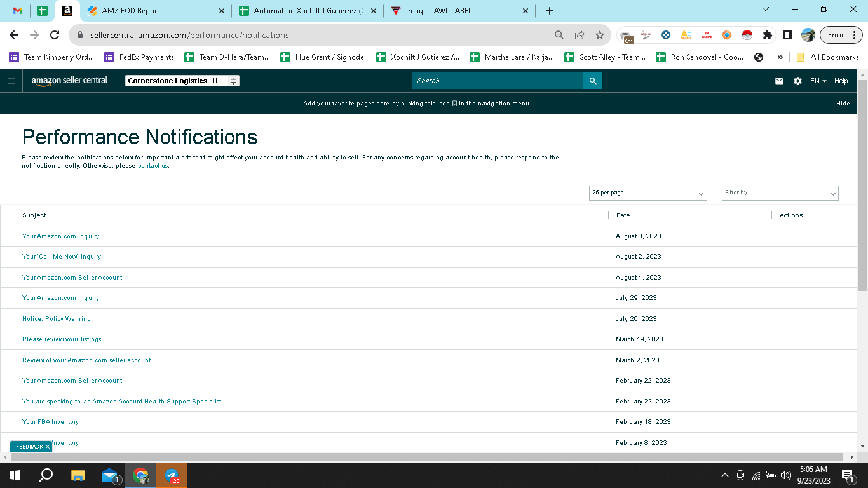Image resolution: width=868 pixels, height=488 pixels.
Task: Switch to the image - AWL LABEL tab
Action: click(460, 11)
